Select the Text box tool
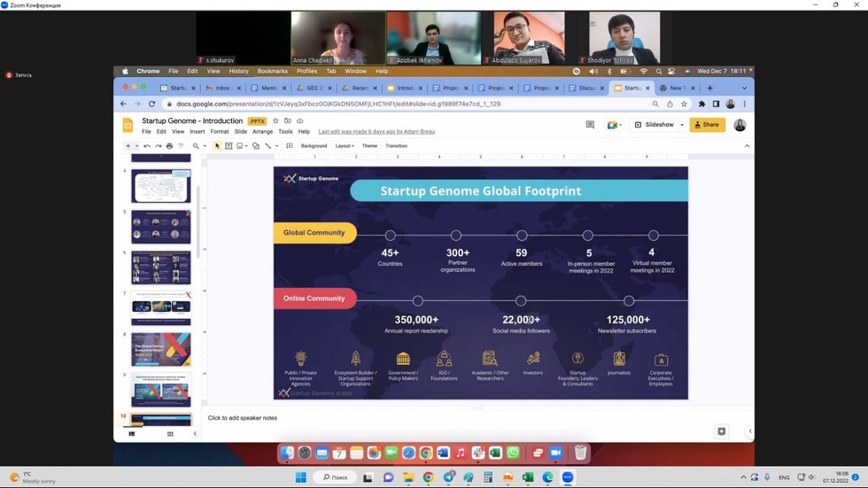 [229, 146]
